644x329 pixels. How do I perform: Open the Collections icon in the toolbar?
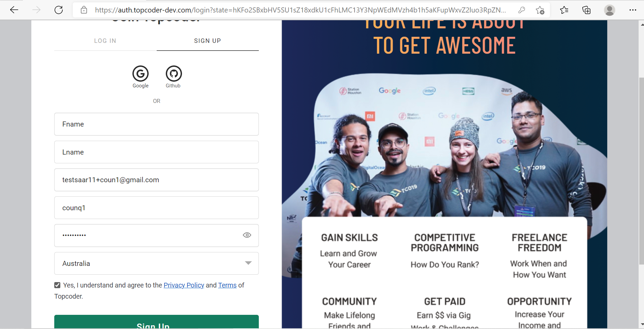coord(586,10)
